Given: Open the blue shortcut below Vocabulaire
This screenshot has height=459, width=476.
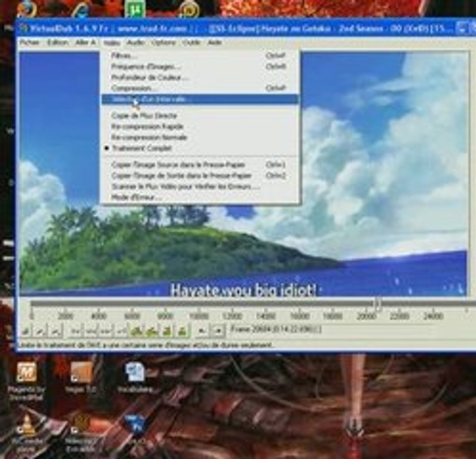Looking at the screenshot, I should (x=135, y=426).
